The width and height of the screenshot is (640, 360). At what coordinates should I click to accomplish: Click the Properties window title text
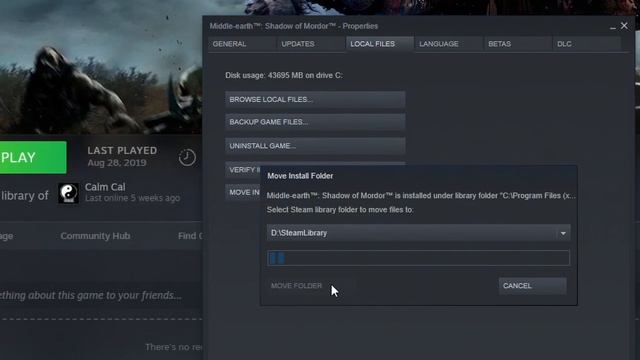click(x=294, y=26)
